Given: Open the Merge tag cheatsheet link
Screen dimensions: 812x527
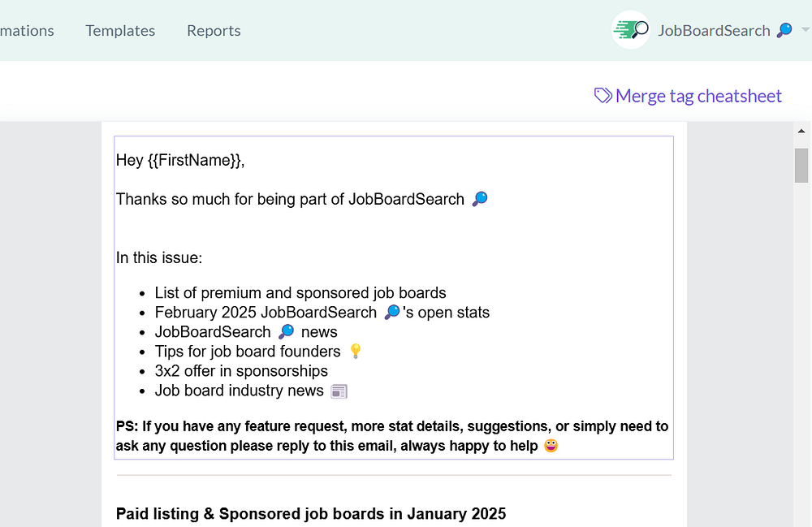Looking at the screenshot, I should 698,96.
